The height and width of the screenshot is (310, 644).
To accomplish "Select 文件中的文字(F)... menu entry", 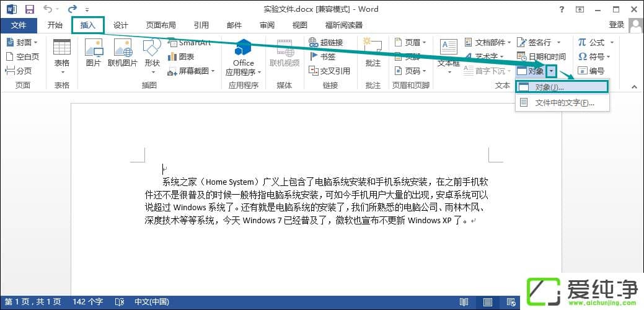I will click(x=562, y=103).
